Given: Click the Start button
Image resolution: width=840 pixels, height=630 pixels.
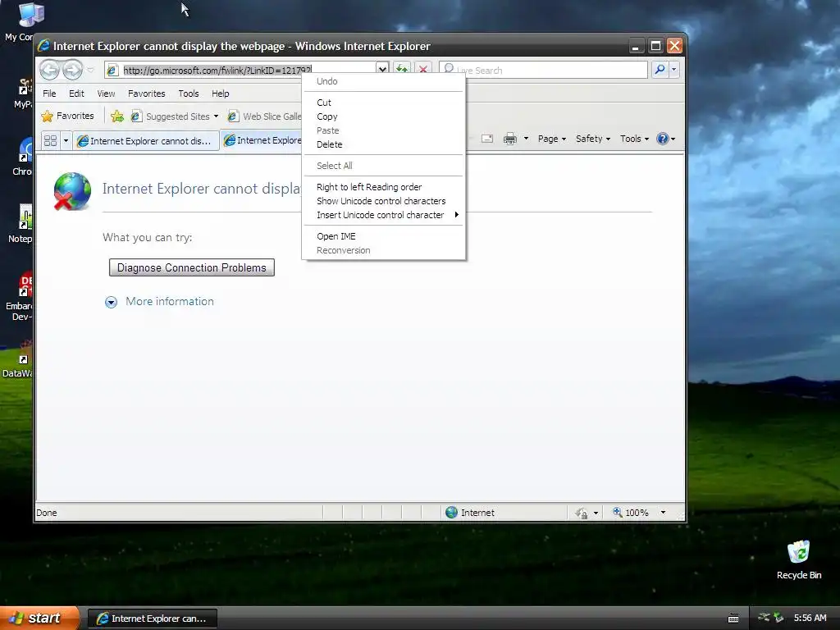Looking at the screenshot, I should click(39, 618).
